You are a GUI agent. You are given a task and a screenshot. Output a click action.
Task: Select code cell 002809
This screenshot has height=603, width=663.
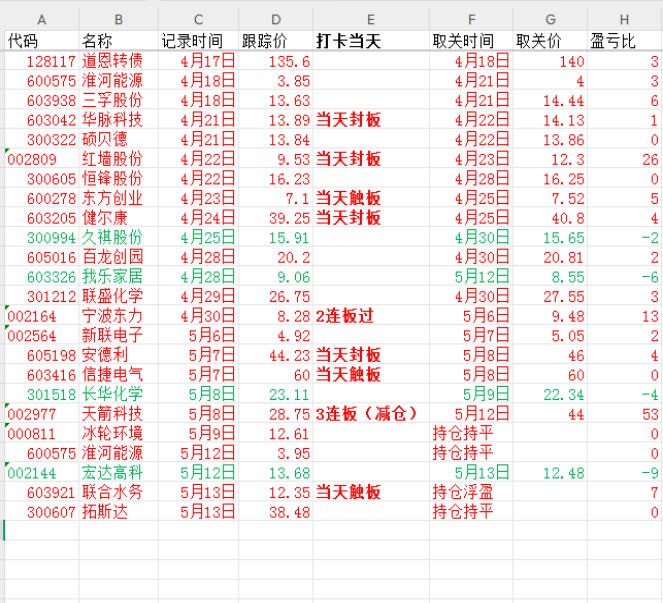[41, 159]
